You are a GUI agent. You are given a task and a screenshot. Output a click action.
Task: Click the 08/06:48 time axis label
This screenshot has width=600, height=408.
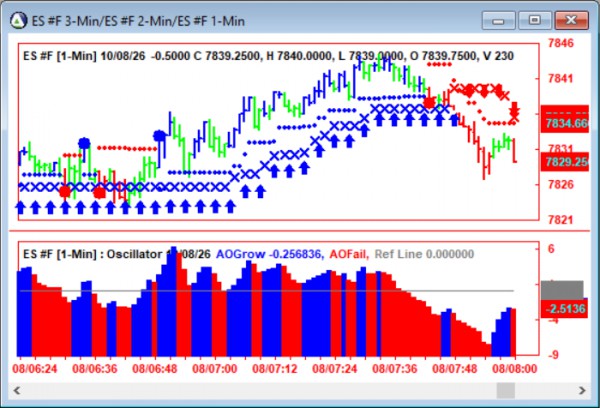point(155,369)
